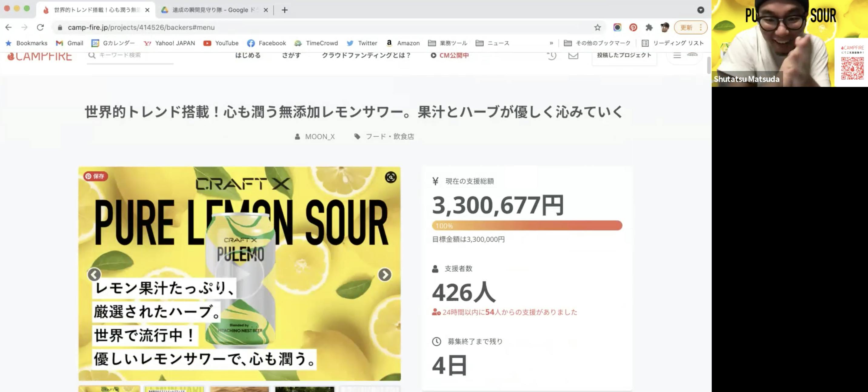
Task: Expand the hidden bookmarks overflow chevron
Action: coord(551,43)
